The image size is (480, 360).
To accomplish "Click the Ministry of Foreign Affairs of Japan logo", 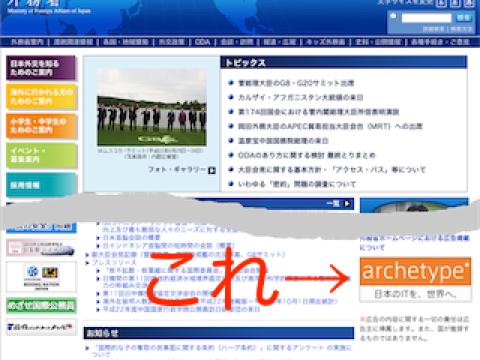I will [x=49, y=7].
